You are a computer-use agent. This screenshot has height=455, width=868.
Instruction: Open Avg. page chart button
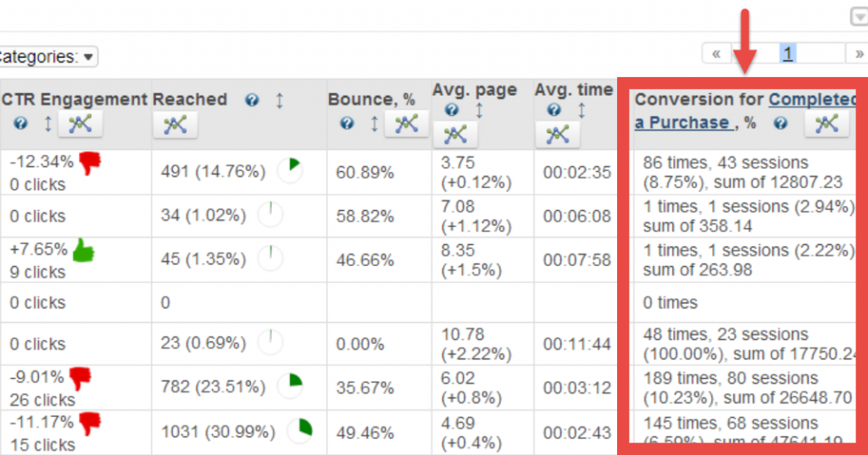click(x=455, y=134)
